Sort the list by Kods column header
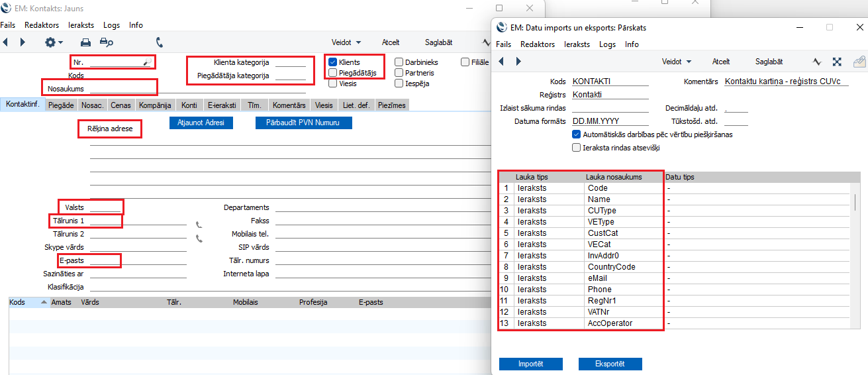 (18, 302)
